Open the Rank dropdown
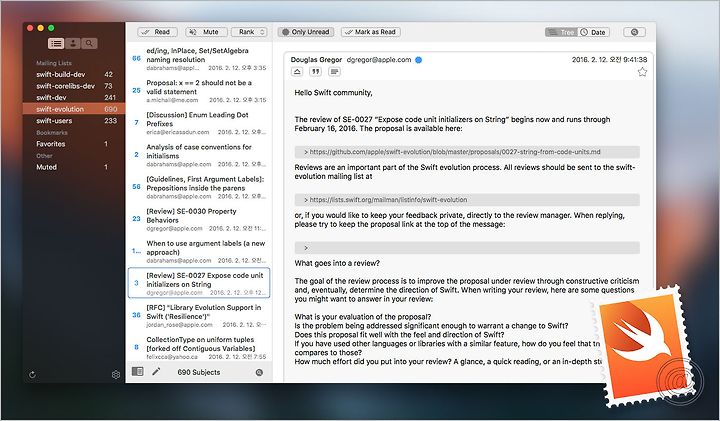The image size is (720, 421). pos(249,32)
